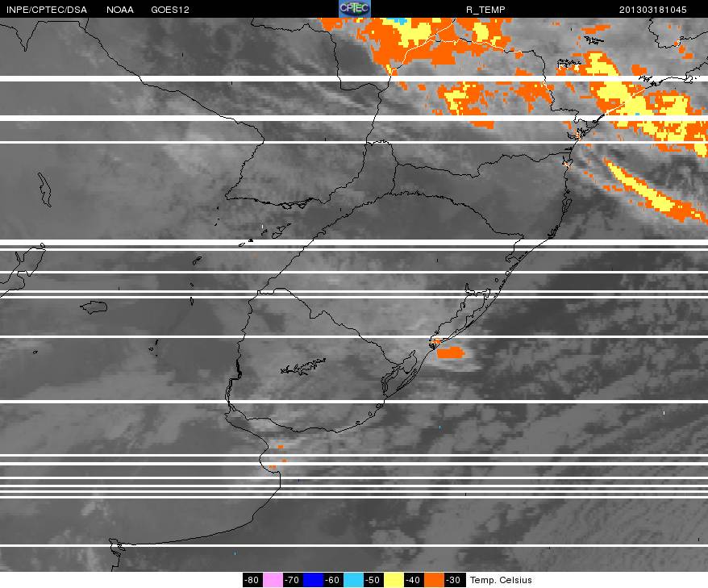Viewport: 708px width, 588px height.
Task: Pick the dark blue legend swatch
Action: coord(313,580)
